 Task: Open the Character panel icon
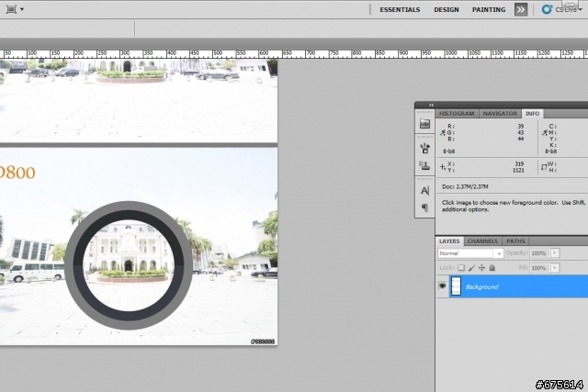pos(424,190)
